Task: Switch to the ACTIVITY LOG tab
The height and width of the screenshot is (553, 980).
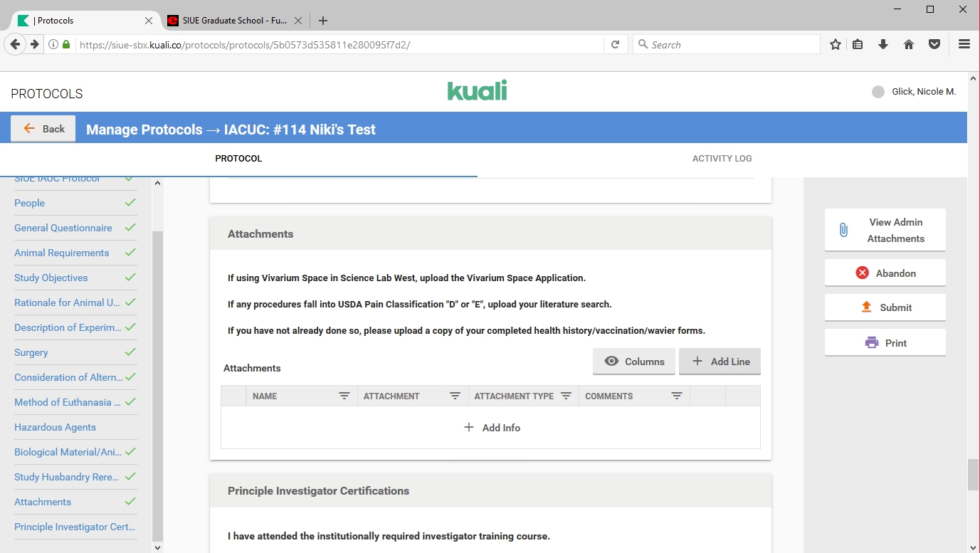Action: (x=722, y=159)
